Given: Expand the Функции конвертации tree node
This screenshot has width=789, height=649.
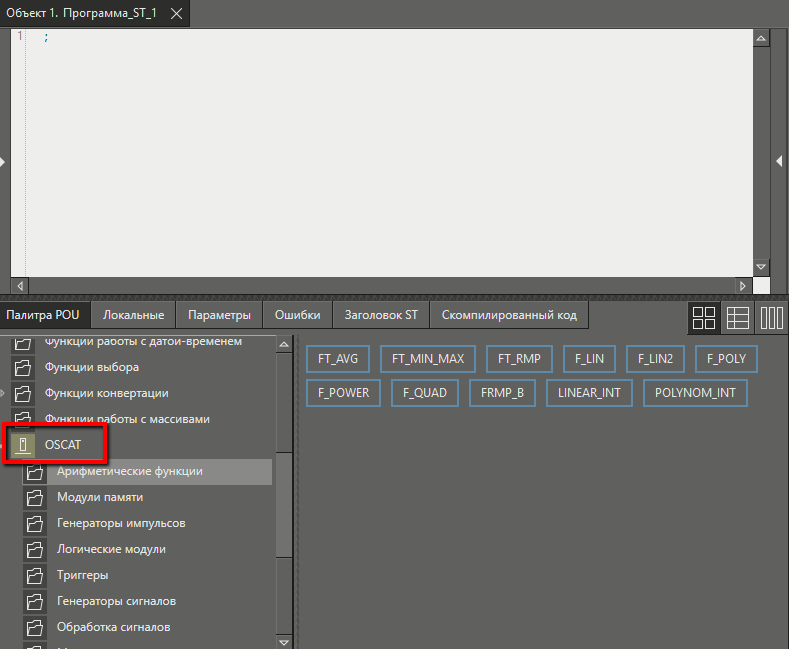Looking at the screenshot, I should tap(4, 393).
